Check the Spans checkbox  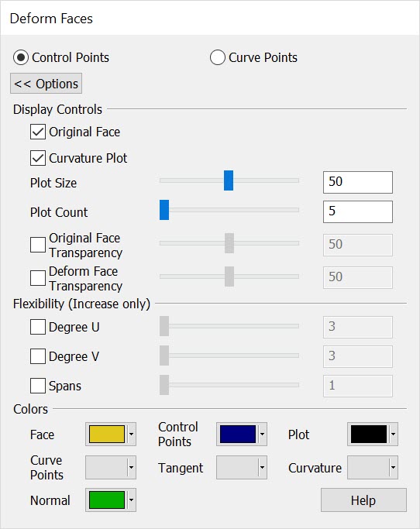pyautogui.click(x=38, y=386)
